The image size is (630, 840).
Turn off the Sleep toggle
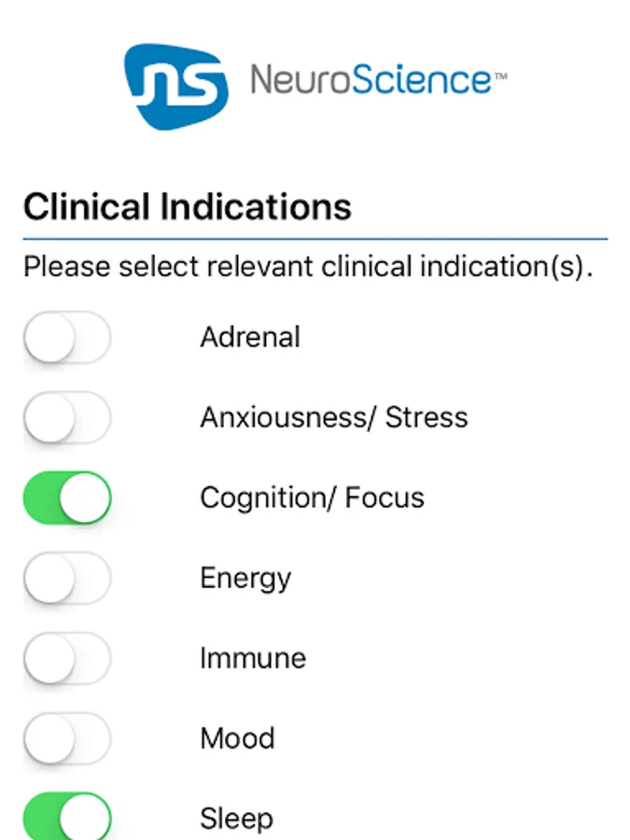click(67, 817)
